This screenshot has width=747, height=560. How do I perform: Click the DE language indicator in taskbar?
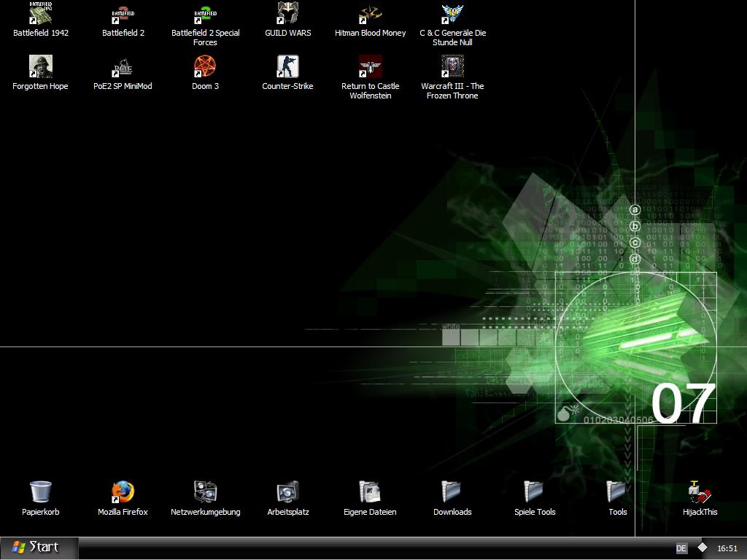click(x=681, y=548)
